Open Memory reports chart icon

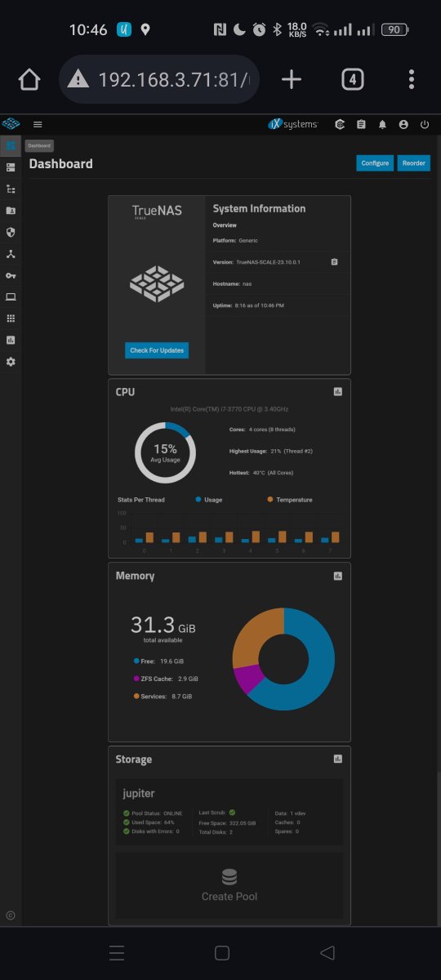[x=338, y=576]
